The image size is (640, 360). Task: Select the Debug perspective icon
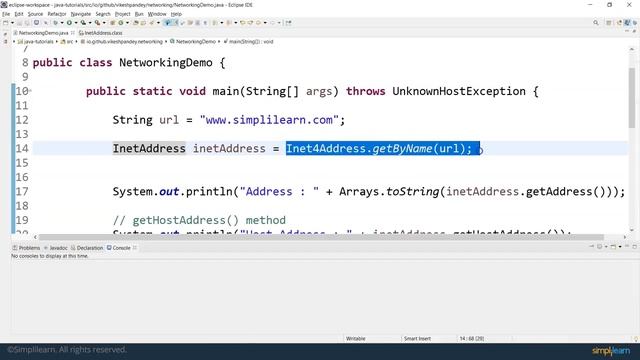[635, 23]
